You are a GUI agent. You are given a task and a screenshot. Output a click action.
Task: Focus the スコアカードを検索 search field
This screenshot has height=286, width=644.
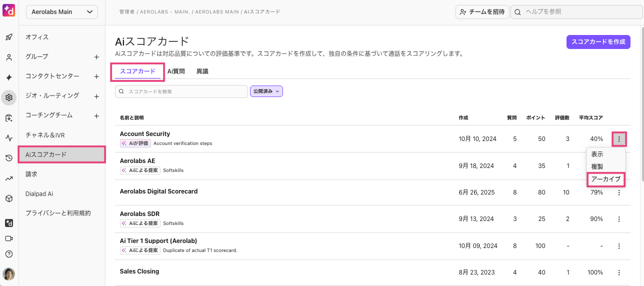coord(181,91)
